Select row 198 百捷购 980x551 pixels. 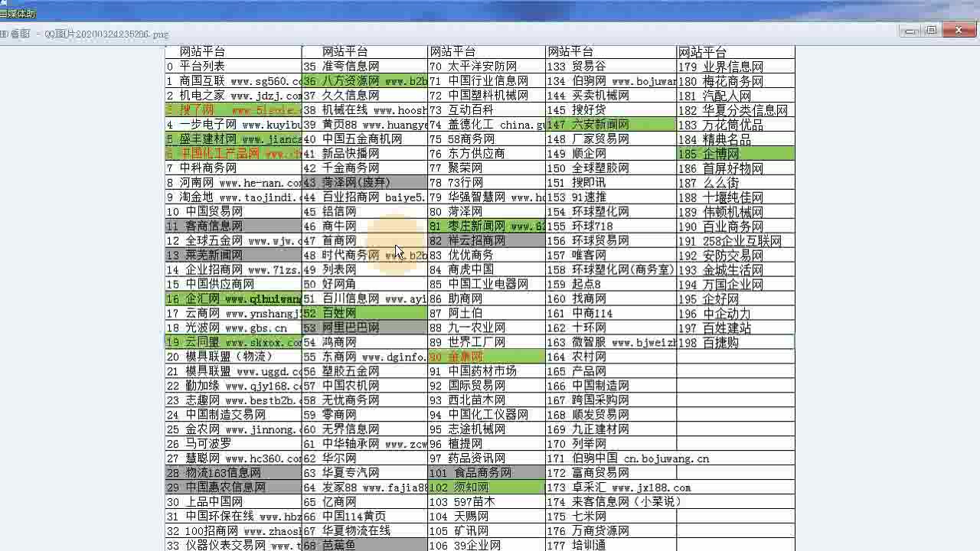(736, 343)
